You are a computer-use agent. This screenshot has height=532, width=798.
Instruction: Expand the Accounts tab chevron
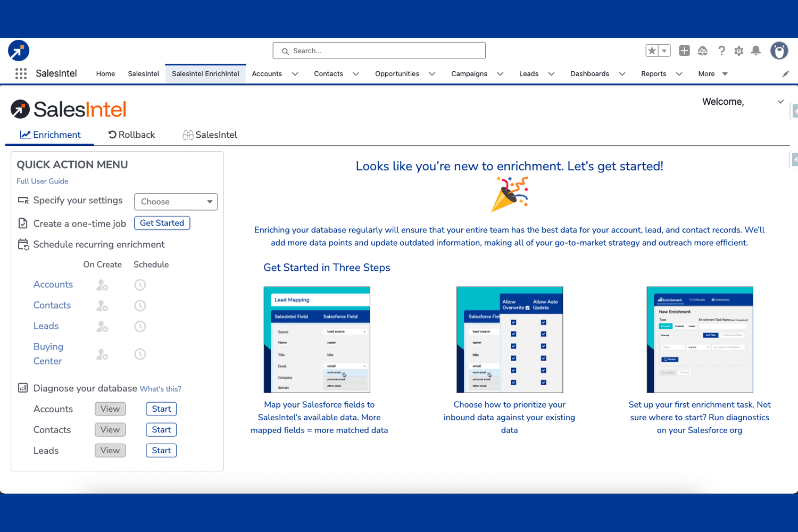(295, 74)
